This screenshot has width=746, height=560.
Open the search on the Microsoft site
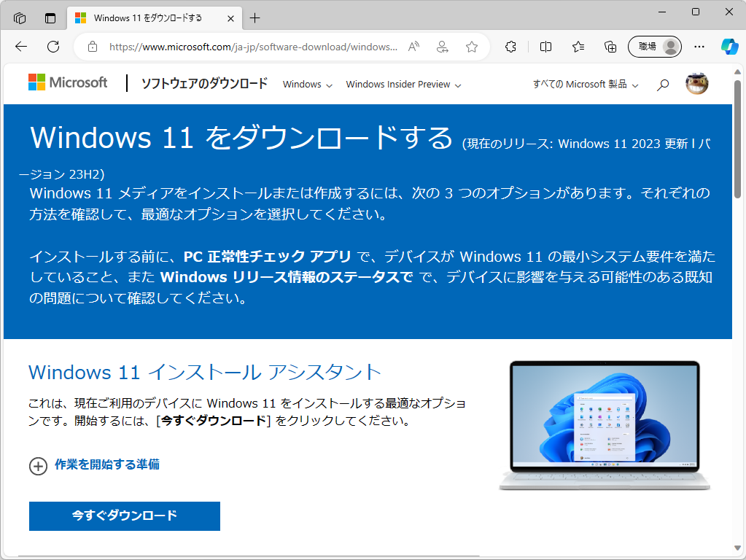[x=662, y=84]
